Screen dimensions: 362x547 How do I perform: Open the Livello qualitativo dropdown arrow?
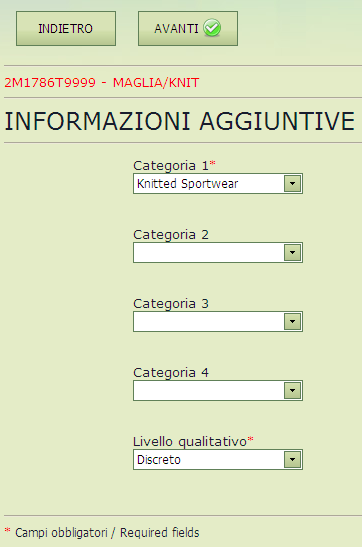[293, 460]
